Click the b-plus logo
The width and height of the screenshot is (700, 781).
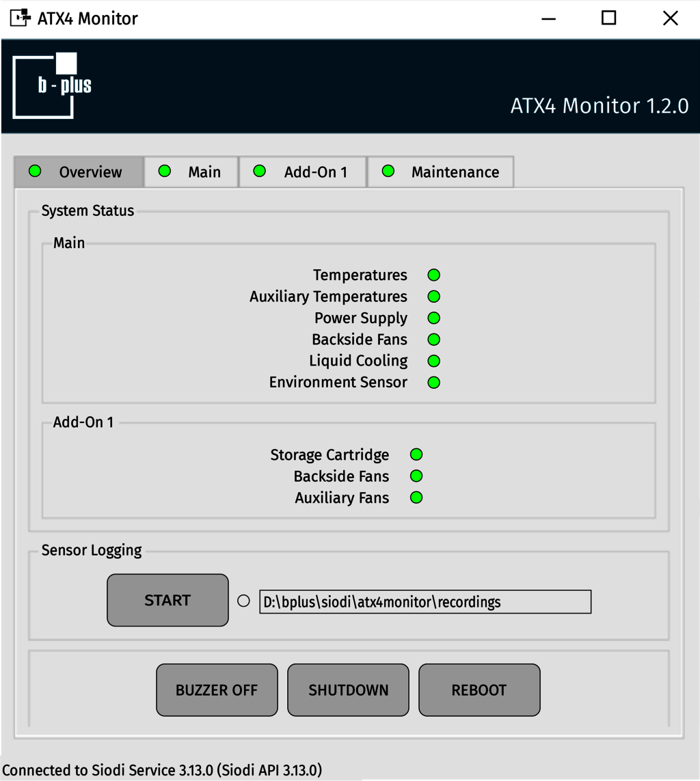click(53, 85)
